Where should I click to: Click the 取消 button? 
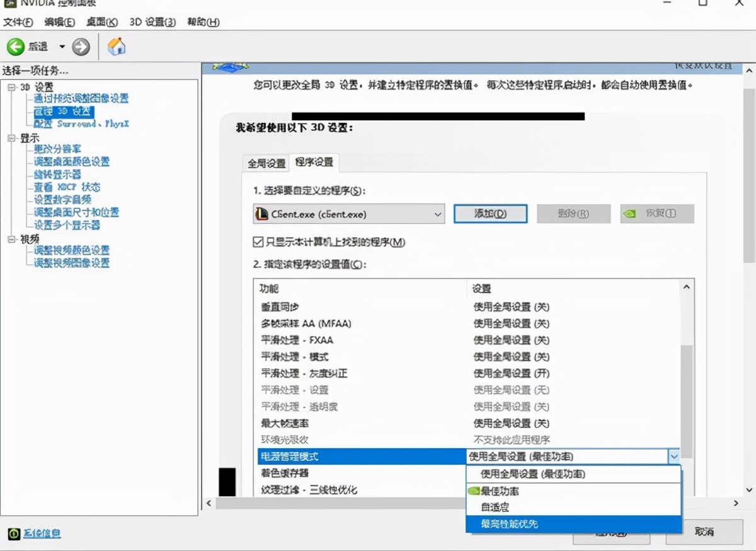click(x=703, y=533)
